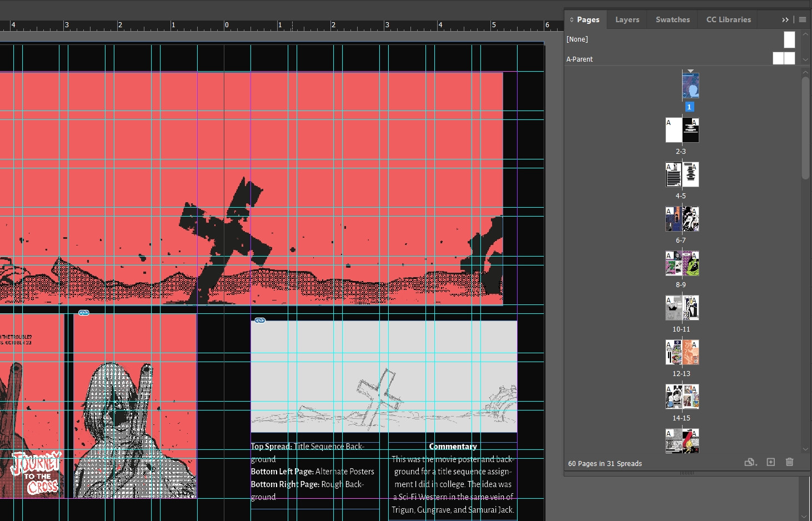
Task: Click the 12-13 spread number label
Action: (681, 374)
